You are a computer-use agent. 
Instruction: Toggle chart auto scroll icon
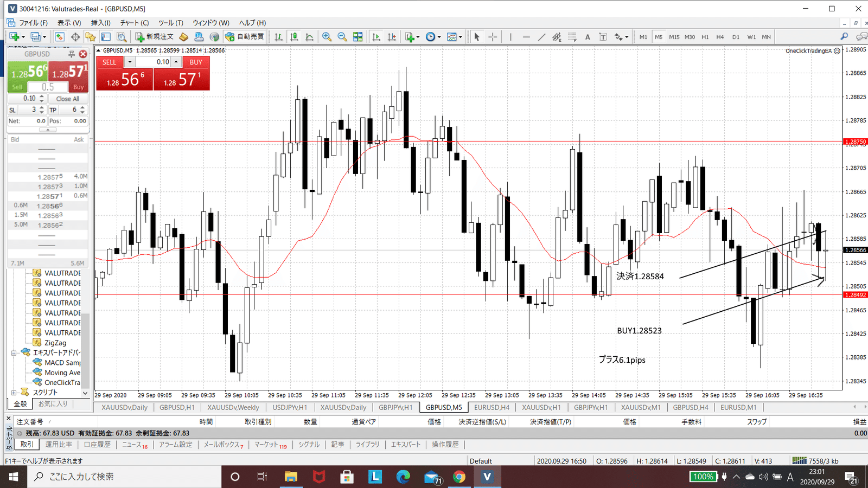(x=376, y=37)
